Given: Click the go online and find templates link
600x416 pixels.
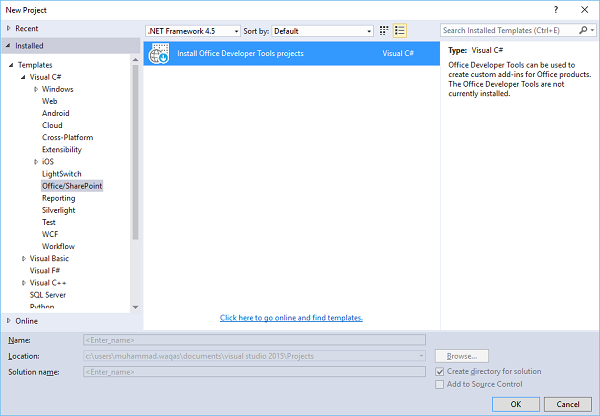Looking at the screenshot, I should point(291,318).
